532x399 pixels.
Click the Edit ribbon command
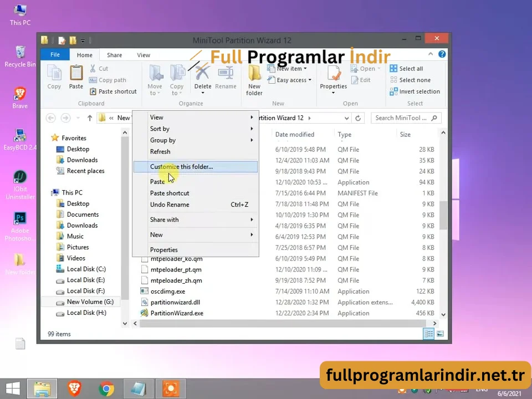[x=361, y=80]
